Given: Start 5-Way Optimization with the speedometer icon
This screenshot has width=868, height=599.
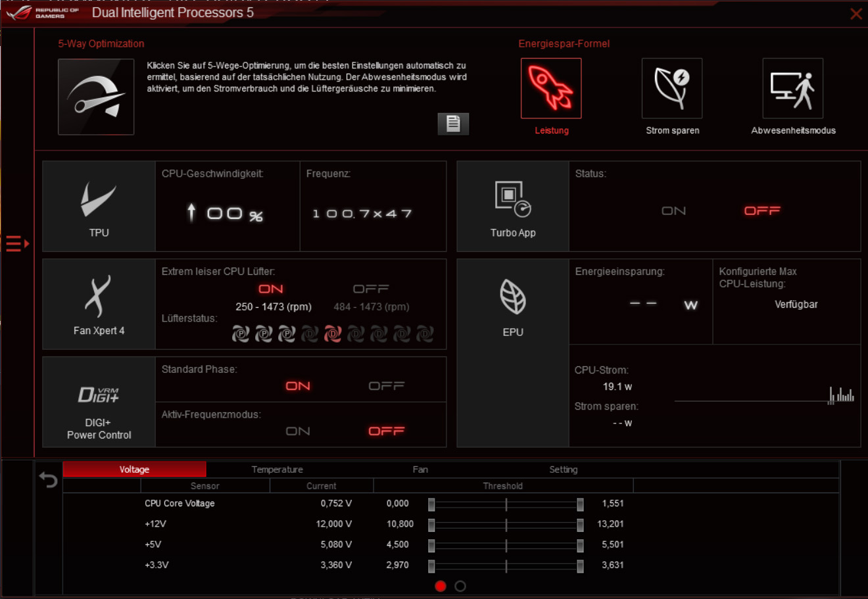Looking at the screenshot, I should [x=96, y=97].
